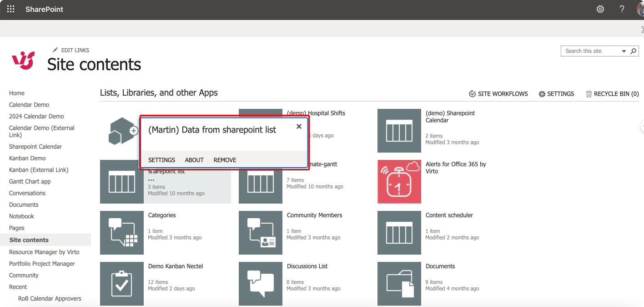This screenshot has height=307, width=644.
Task: Click into the Search this site field
Action: tap(591, 51)
